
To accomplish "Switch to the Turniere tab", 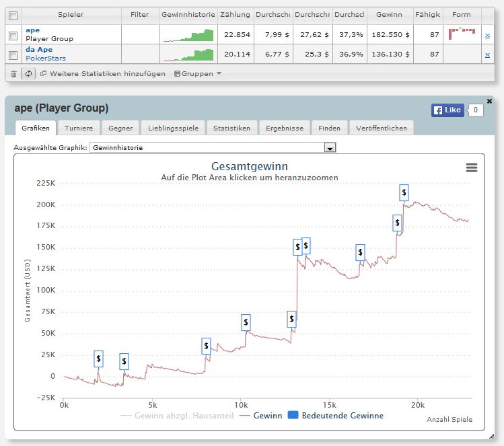I will coord(79,128).
